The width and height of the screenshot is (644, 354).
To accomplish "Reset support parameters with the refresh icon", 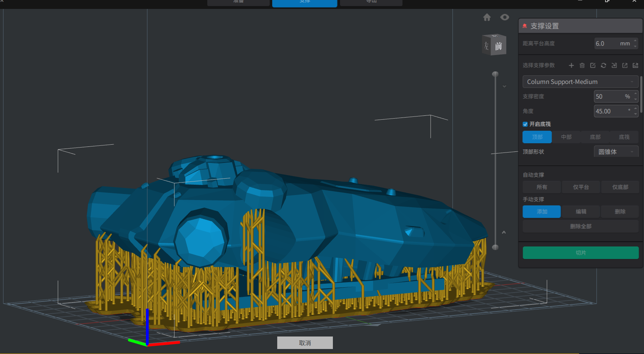I will coord(603,65).
